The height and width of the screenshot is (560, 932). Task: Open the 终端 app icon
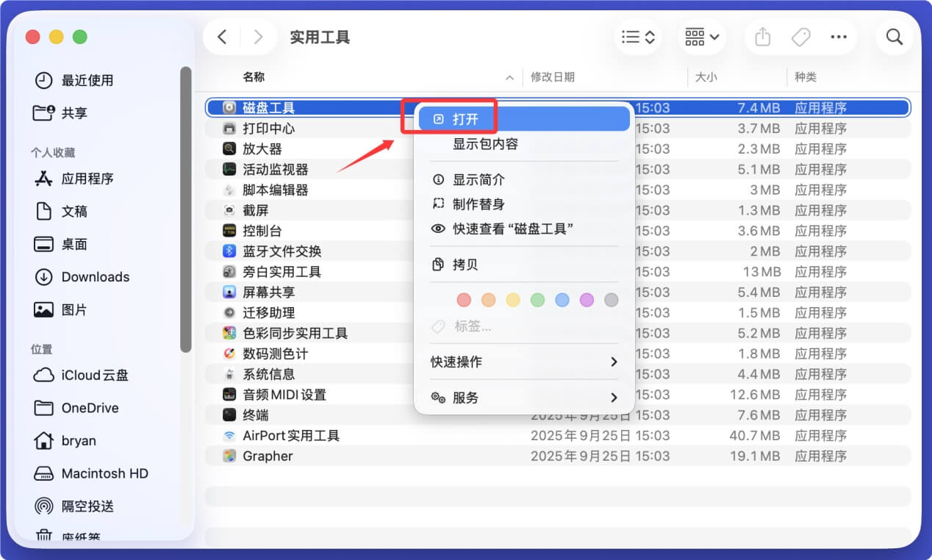pos(228,415)
